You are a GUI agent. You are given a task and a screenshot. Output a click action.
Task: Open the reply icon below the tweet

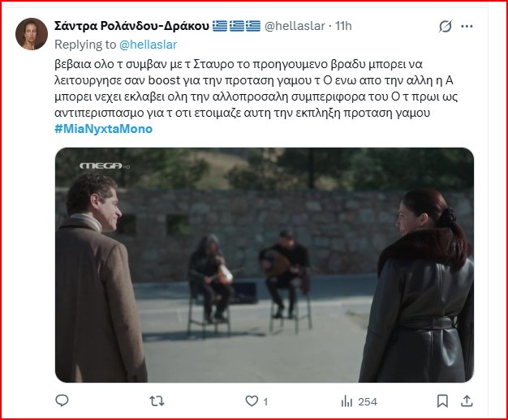(62, 401)
